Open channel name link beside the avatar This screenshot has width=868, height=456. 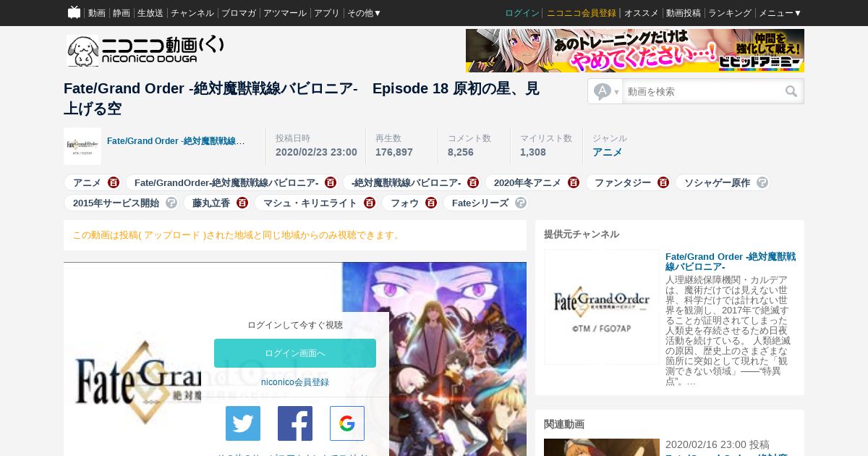pyautogui.click(x=176, y=140)
